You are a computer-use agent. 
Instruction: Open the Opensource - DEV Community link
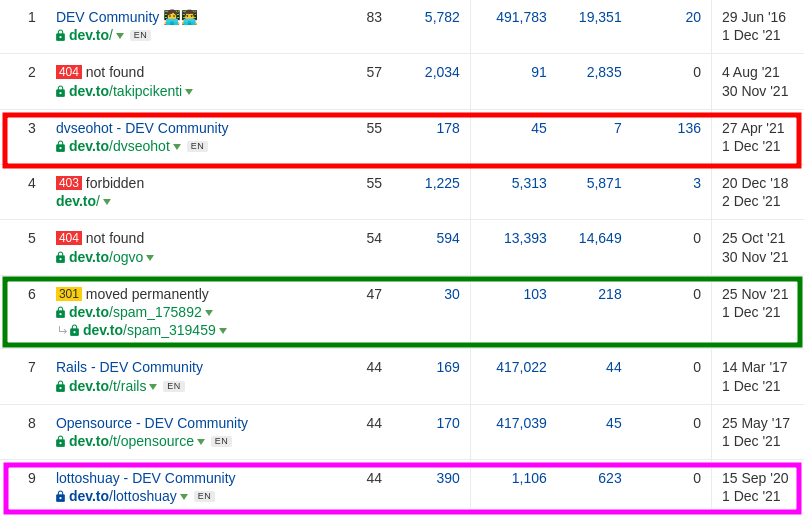(x=152, y=423)
